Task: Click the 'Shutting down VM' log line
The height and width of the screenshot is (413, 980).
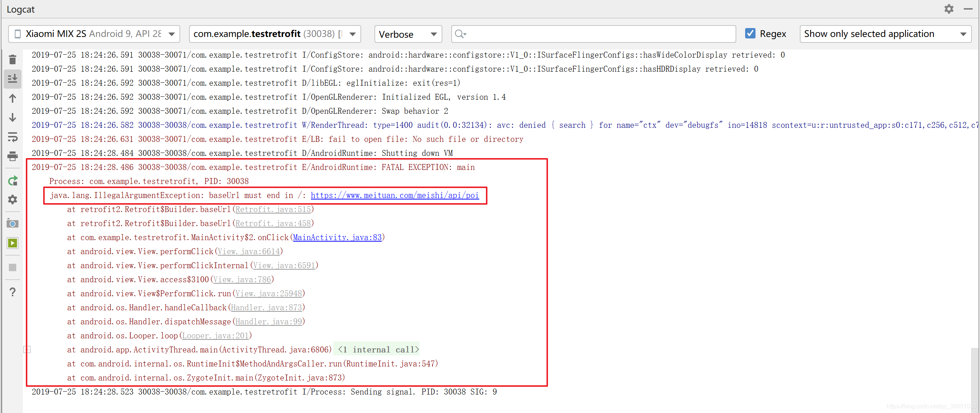Action: tap(242, 153)
